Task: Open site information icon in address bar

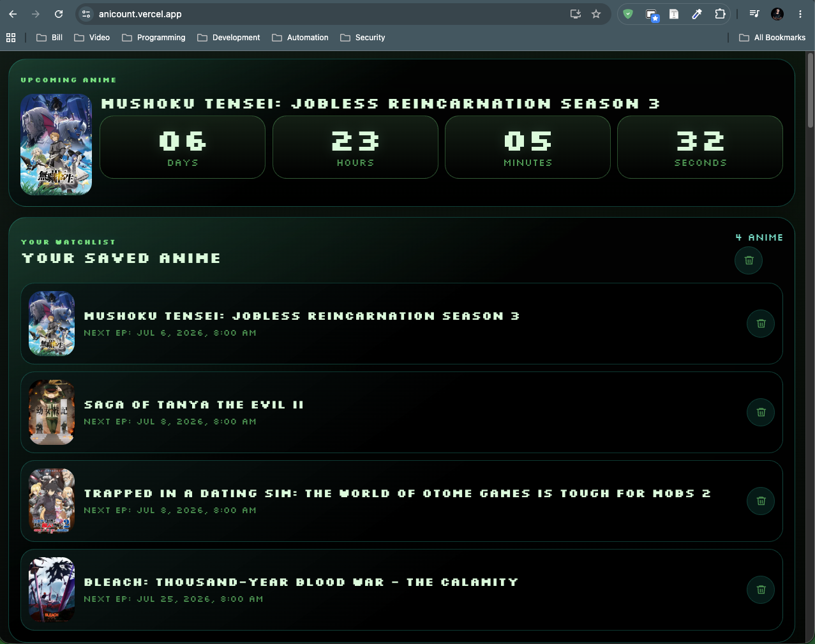Action: tap(87, 14)
